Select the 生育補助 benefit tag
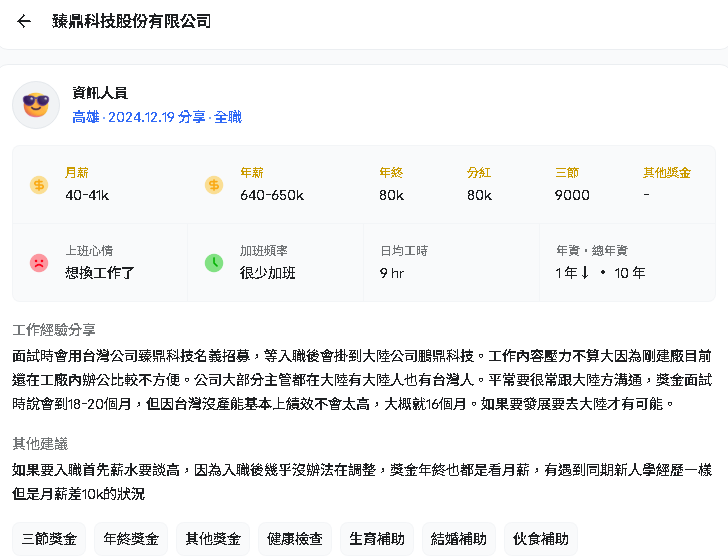 377,539
